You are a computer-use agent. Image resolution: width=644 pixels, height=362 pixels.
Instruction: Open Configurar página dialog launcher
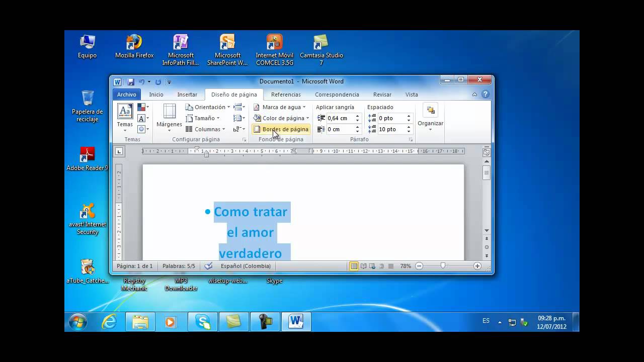tap(244, 140)
